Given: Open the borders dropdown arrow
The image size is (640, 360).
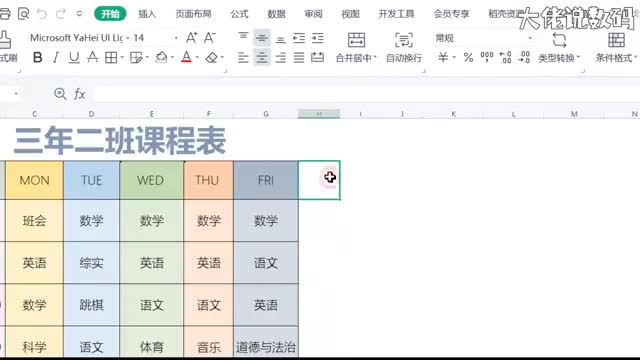Looking at the screenshot, I should pos(122,58).
